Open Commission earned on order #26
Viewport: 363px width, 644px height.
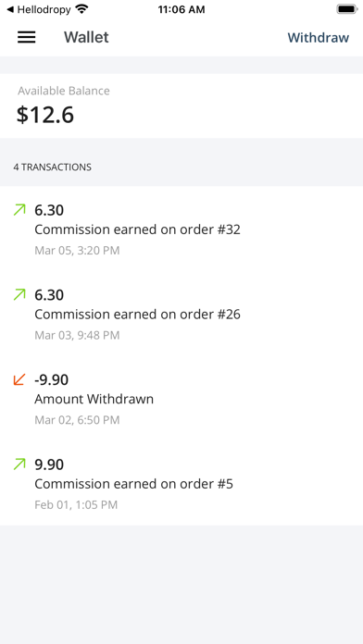[x=181, y=314]
